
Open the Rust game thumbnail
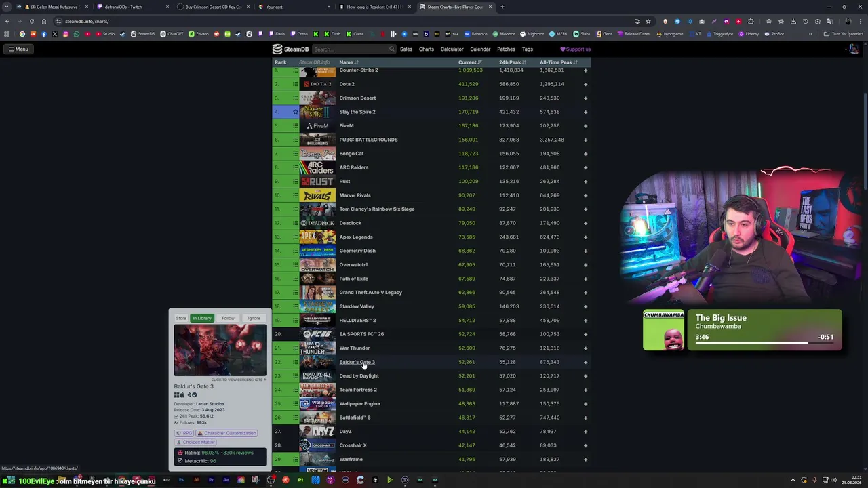pyautogui.click(x=317, y=181)
